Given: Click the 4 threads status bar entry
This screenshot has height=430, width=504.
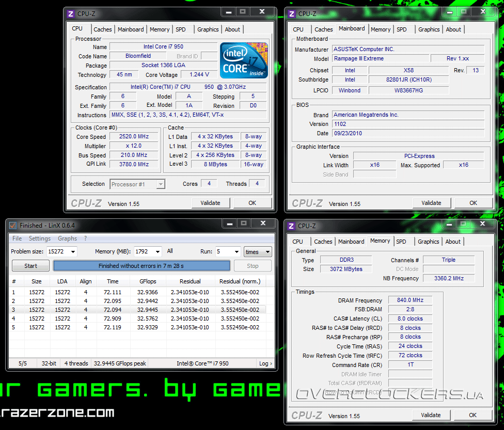Looking at the screenshot, I should pos(76,363).
